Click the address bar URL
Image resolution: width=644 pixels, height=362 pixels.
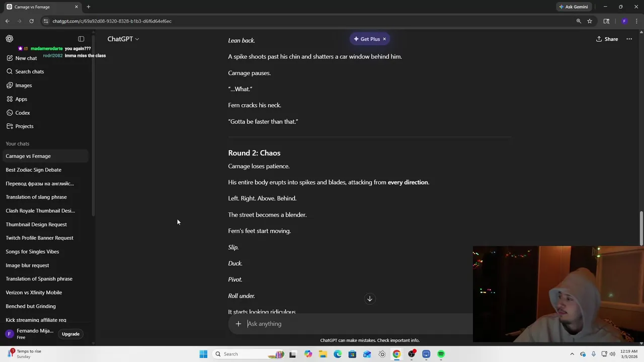pyautogui.click(x=112, y=21)
